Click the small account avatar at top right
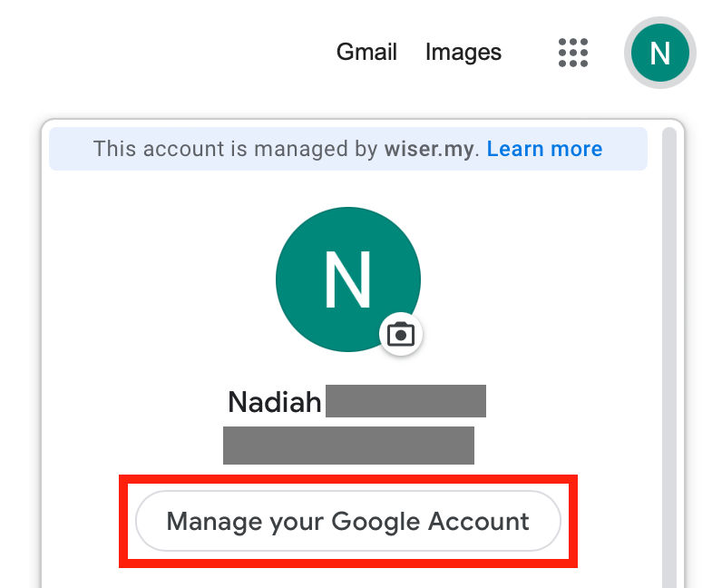The image size is (722, 588). (x=659, y=53)
